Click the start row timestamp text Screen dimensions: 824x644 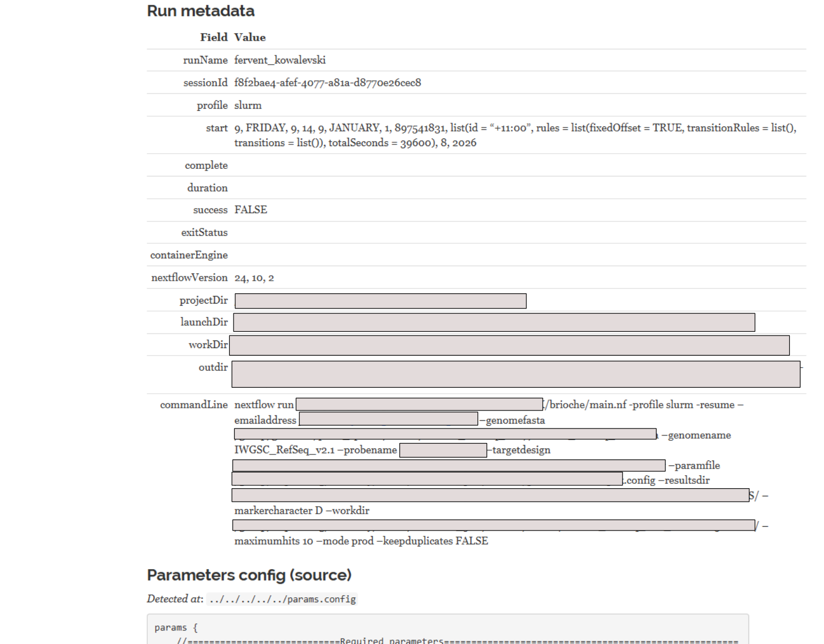click(x=515, y=135)
